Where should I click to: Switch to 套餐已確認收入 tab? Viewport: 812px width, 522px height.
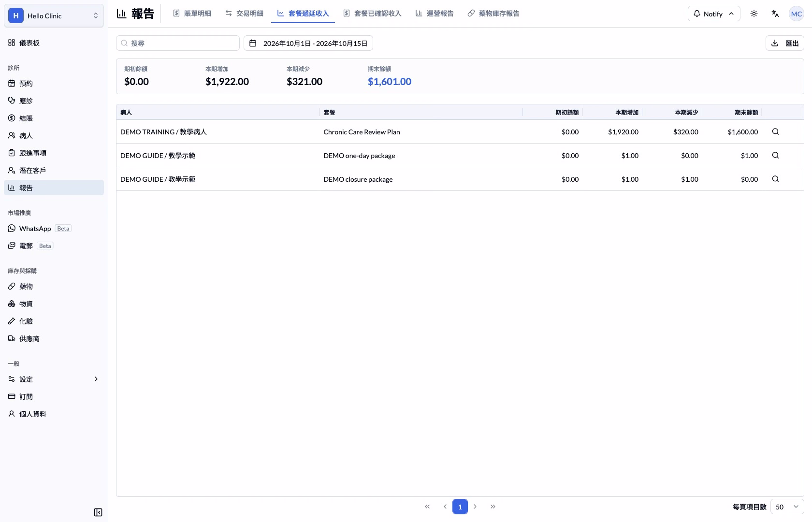pos(372,14)
